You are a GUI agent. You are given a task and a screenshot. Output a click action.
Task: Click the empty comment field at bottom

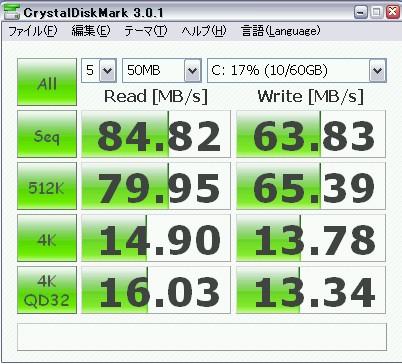[202, 337]
